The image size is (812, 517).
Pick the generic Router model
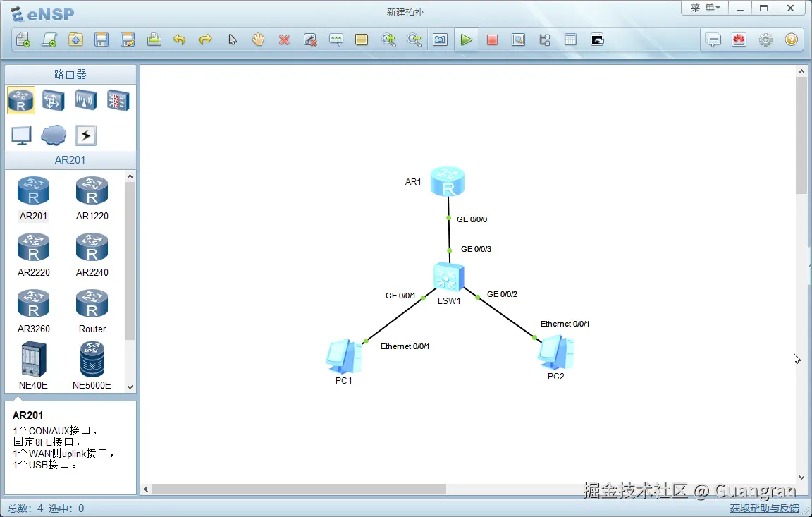pos(92,312)
